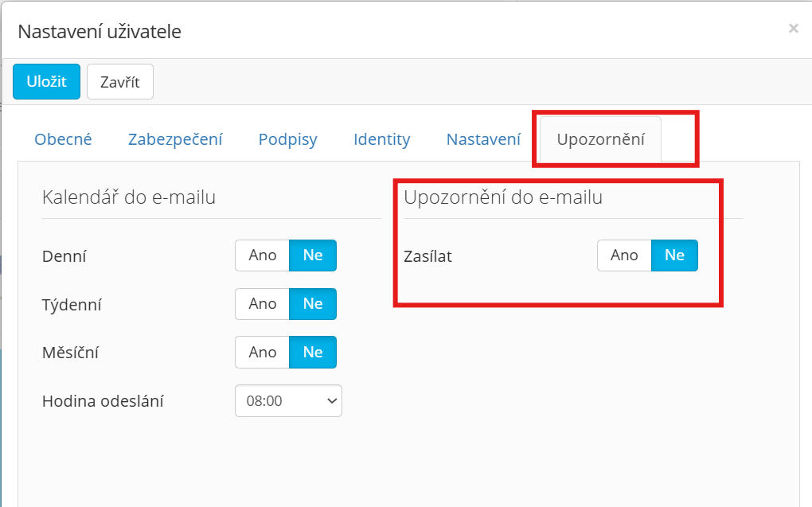Close the dialog with the X icon
The height and width of the screenshot is (507, 812).
(x=793, y=29)
